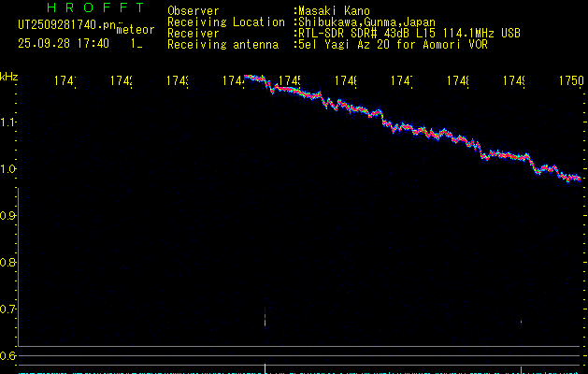
Task: Select the 0.7 frequency axis label
Action: point(9,309)
